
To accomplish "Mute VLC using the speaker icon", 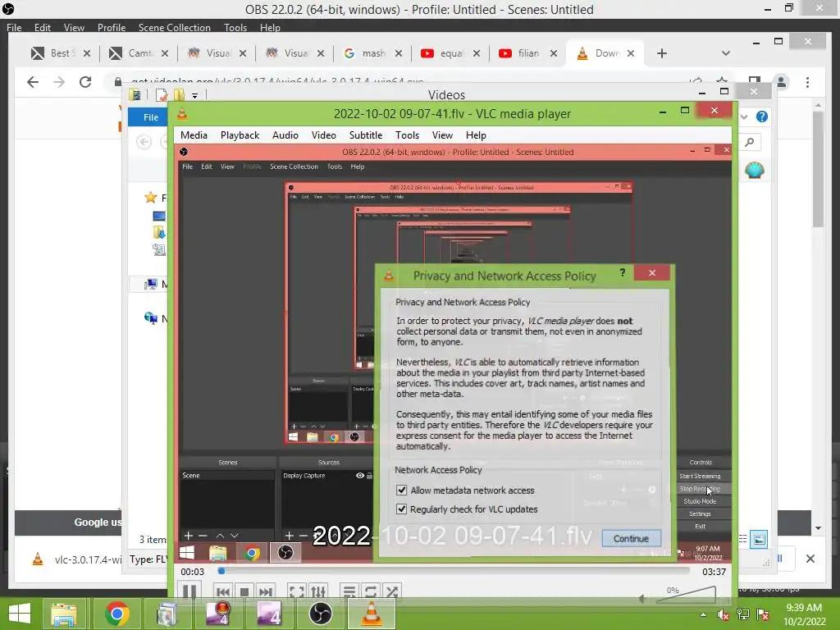I will [x=642, y=598].
